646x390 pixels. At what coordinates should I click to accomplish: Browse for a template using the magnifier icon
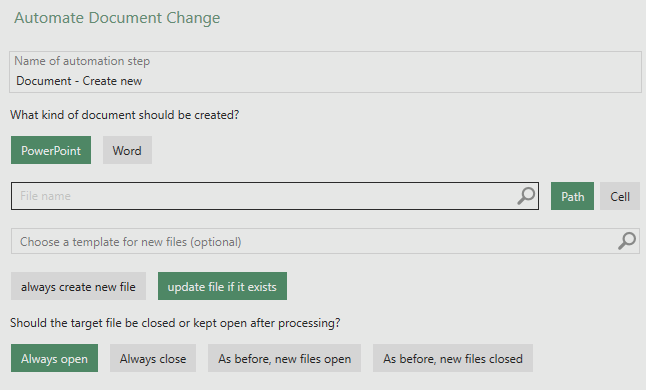pos(627,241)
